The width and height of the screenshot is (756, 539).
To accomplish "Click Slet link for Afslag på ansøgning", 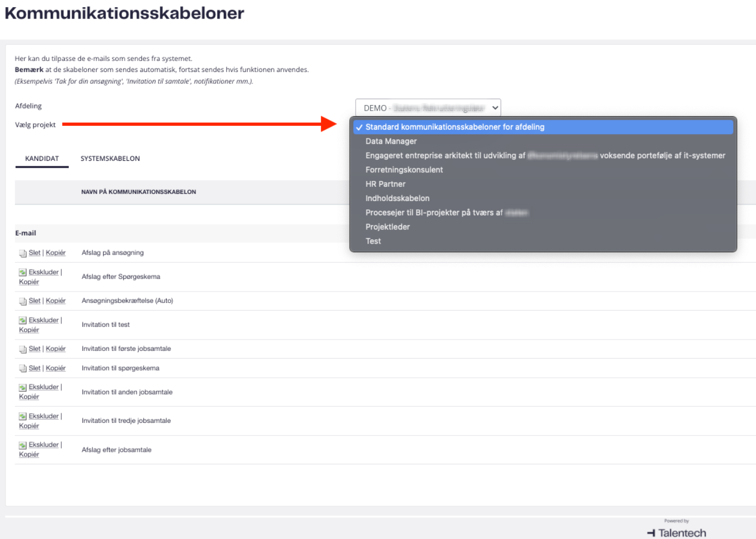I will pos(34,253).
